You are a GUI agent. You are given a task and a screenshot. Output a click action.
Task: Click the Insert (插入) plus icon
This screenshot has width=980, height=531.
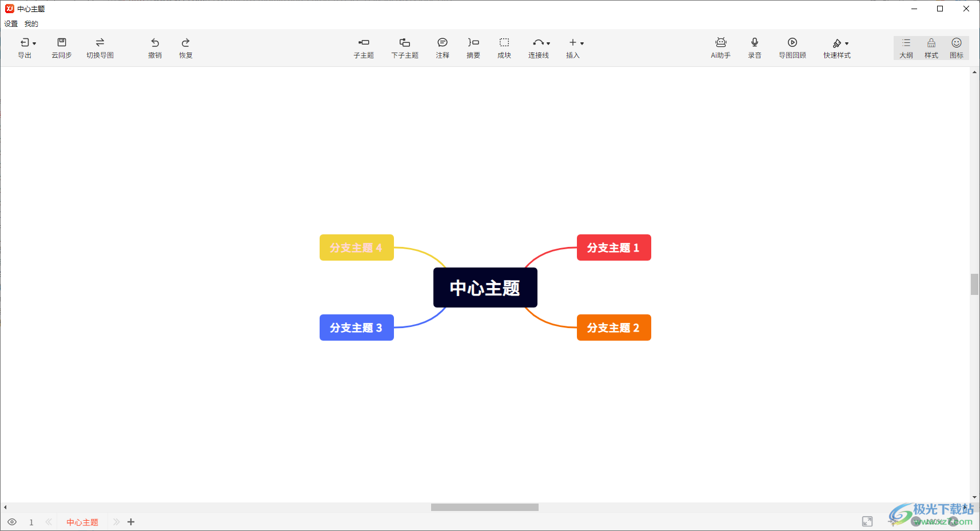click(572, 42)
